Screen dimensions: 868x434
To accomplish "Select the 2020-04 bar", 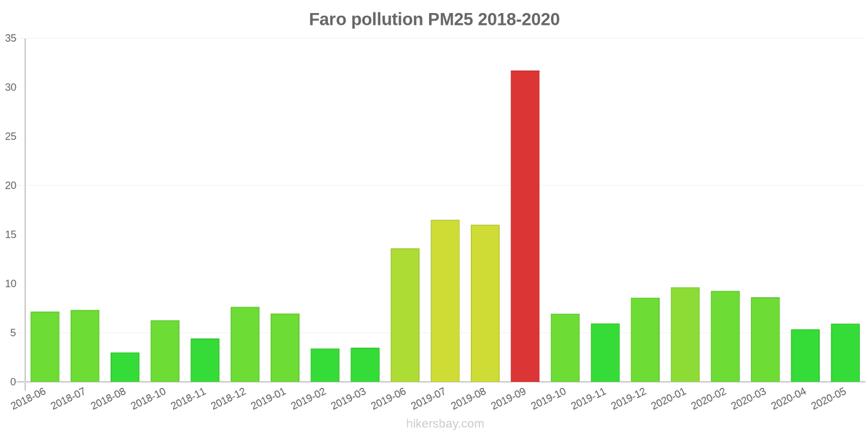I will click(805, 355).
